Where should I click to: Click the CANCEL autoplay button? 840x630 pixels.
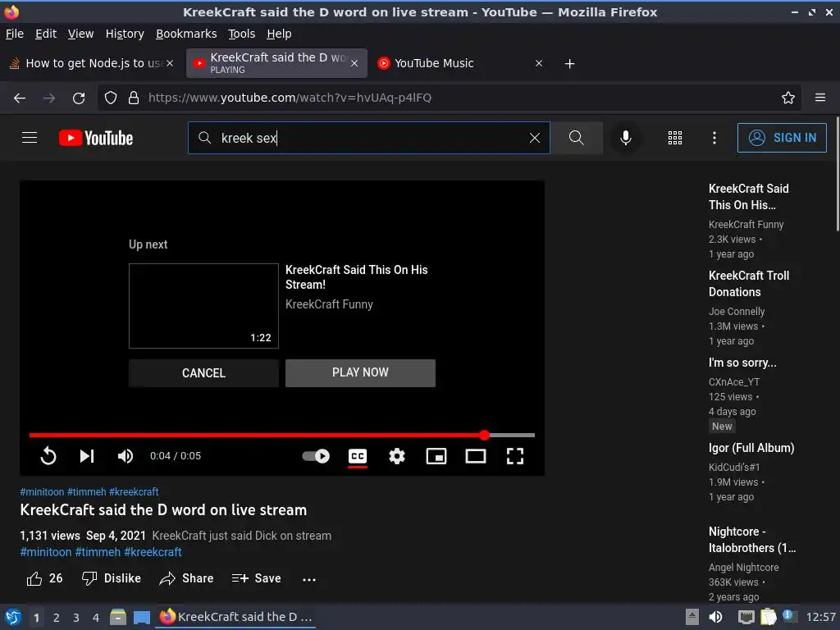[203, 373]
